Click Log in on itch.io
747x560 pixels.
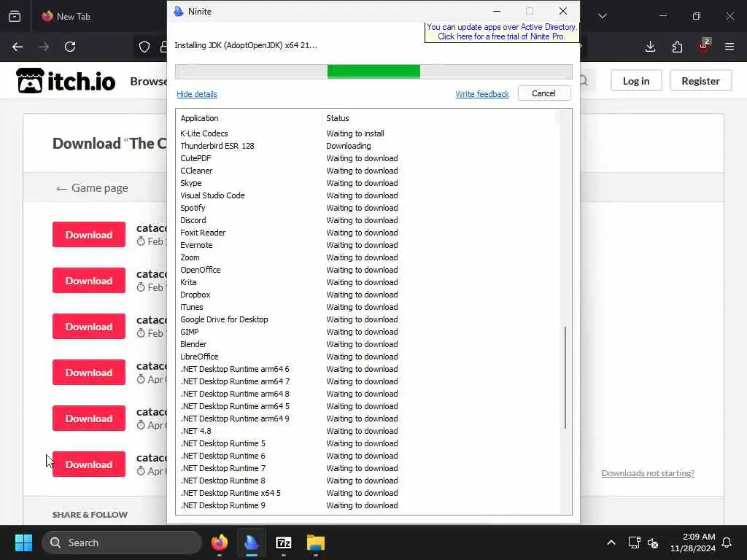(636, 81)
